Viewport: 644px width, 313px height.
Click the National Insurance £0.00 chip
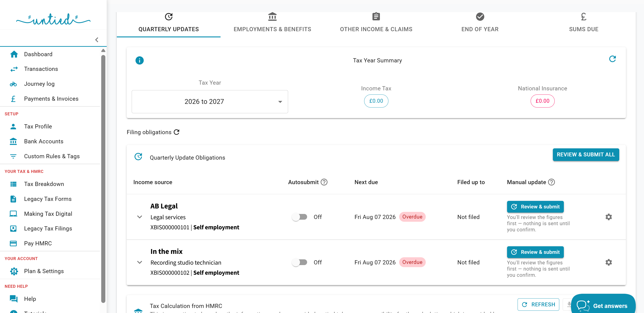click(x=542, y=101)
